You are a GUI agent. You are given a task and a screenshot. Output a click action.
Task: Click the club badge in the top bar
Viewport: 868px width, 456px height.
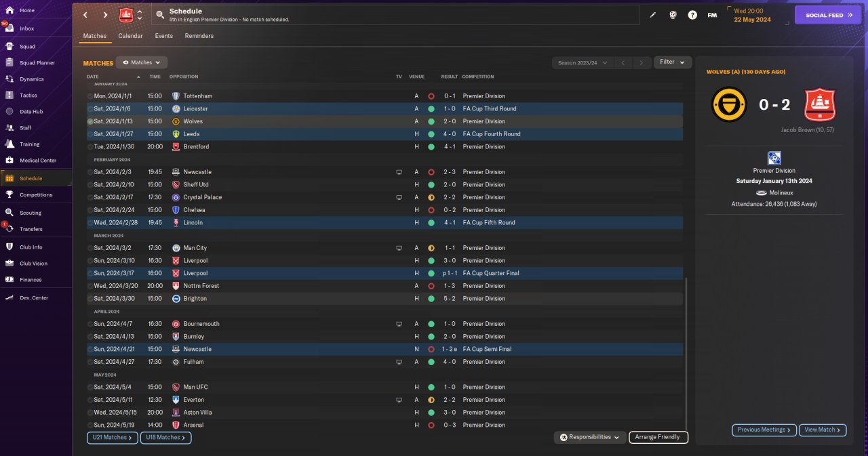[126, 15]
